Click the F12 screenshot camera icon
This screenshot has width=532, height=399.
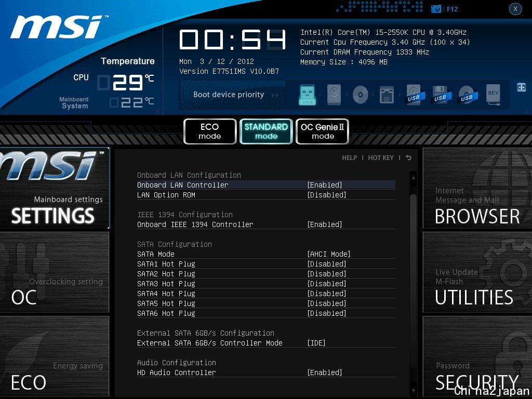(x=436, y=9)
